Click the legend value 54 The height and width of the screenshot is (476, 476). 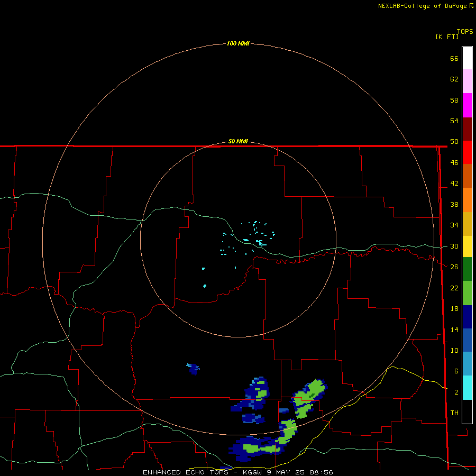click(454, 121)
